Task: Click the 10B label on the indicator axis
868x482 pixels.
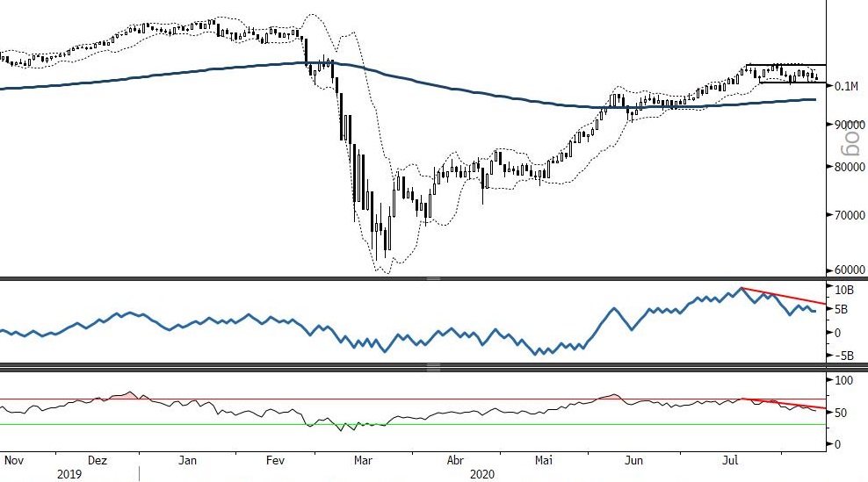Action: [844, 290]
